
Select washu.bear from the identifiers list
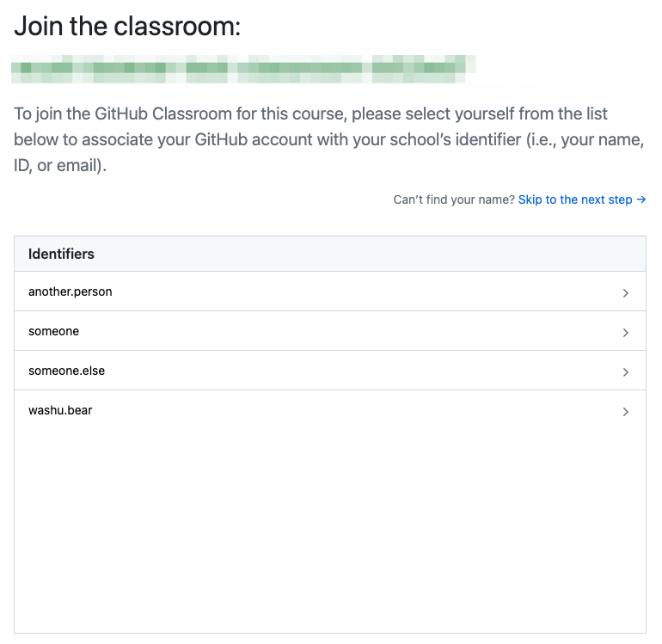click(60, 410)
